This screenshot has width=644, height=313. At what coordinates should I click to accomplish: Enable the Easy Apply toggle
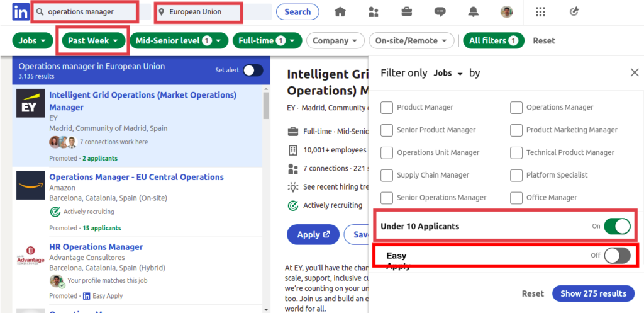pos(617,256)
